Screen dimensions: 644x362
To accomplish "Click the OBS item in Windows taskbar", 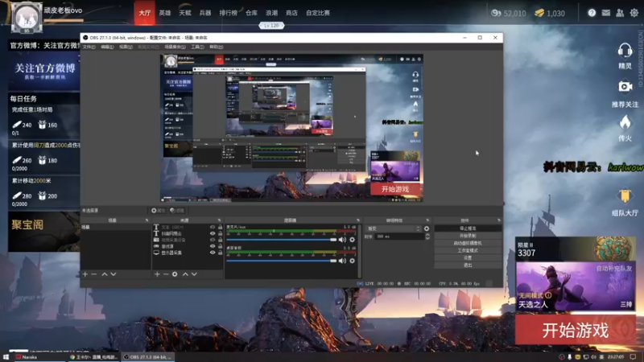I will (148, 357).
